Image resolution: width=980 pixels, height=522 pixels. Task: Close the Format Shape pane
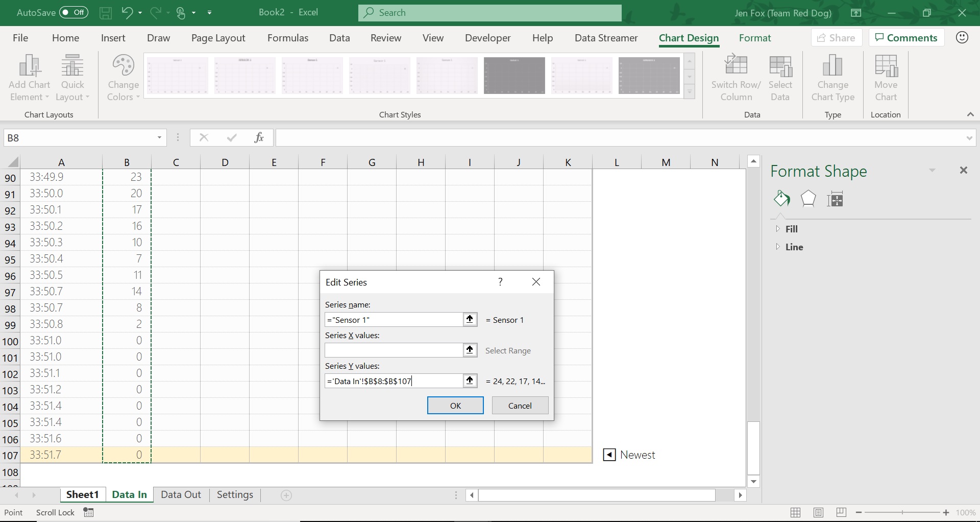pyautogui.click(x=964, y=170)
